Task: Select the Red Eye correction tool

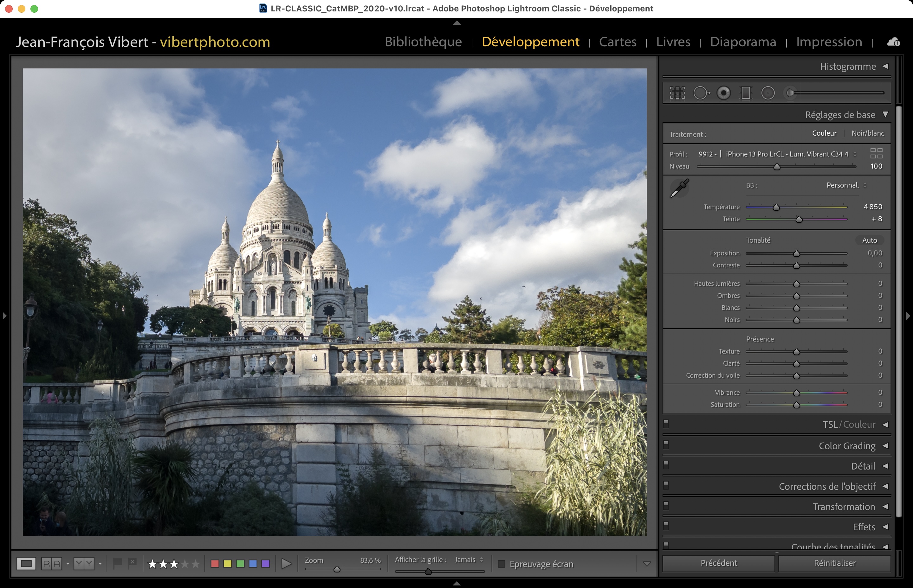Action: point(723,93)
